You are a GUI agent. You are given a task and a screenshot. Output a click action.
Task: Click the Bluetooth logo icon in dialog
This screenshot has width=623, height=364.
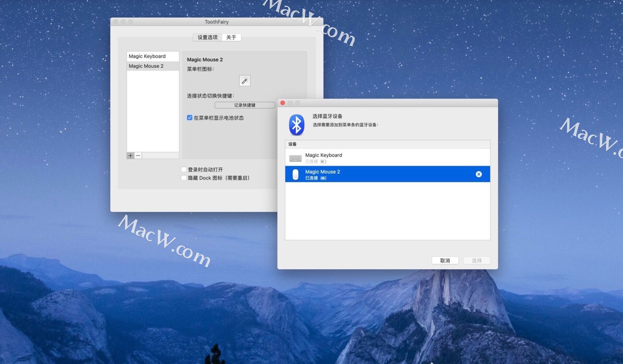tap(296, 125)
